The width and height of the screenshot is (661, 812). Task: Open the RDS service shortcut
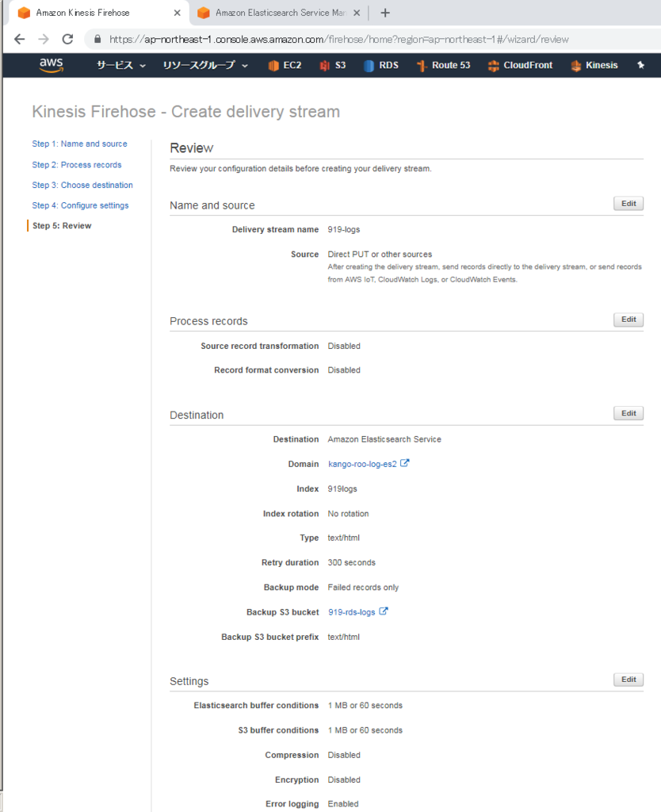381,65
